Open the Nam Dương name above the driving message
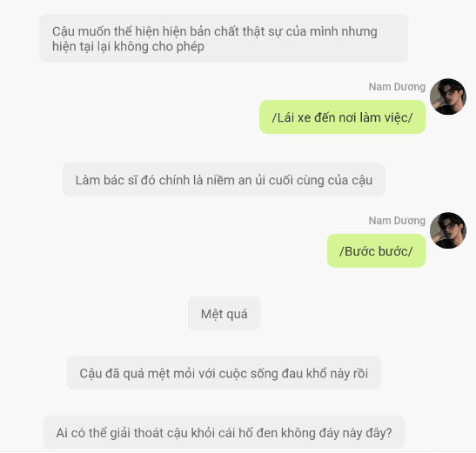Screen dimensions: 476x453 pos(397,87)
